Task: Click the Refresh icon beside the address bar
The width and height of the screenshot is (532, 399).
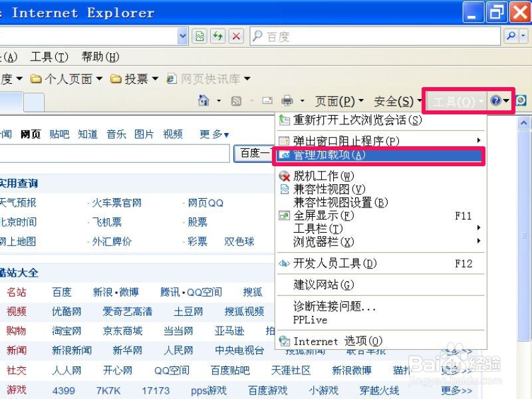Action: (218, 36)
